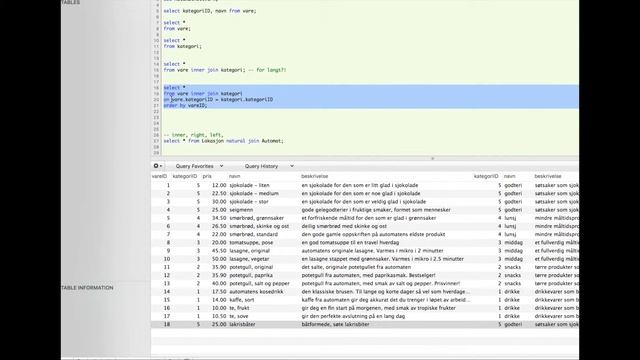Open the Query Favorites dropdown
This screenshot has width=640, height=360.
[x=199, y=166]
